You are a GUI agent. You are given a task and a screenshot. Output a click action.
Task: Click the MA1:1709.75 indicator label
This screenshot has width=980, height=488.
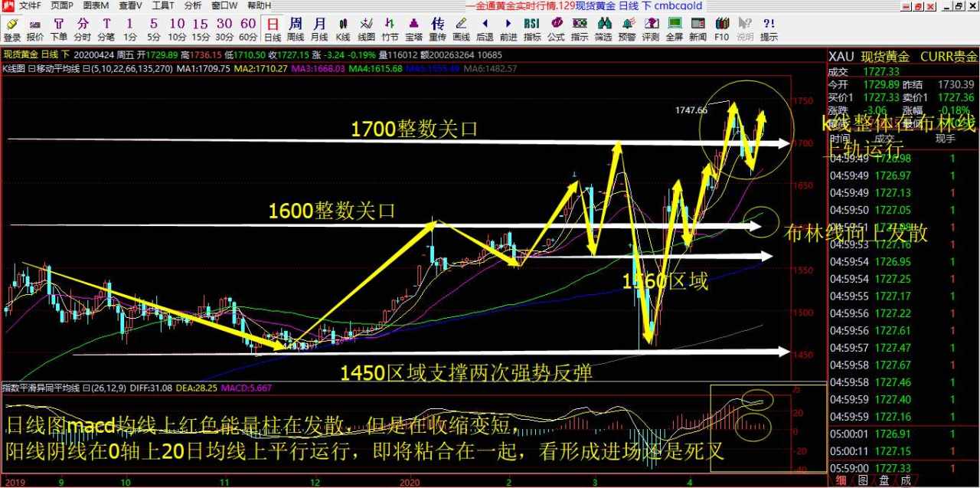click(x=203, y=68)
